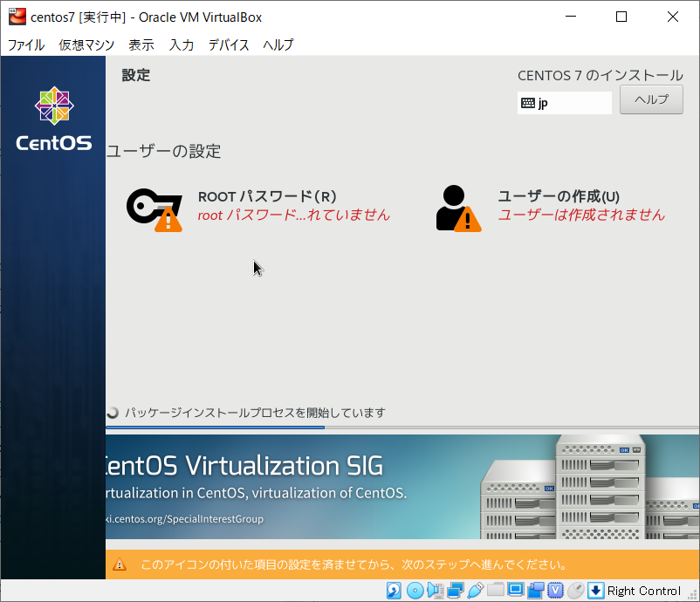
Task: Click the 'CENTOS 7 のインストール' title text
Action: pyautogui.click(x=600, y=75)
